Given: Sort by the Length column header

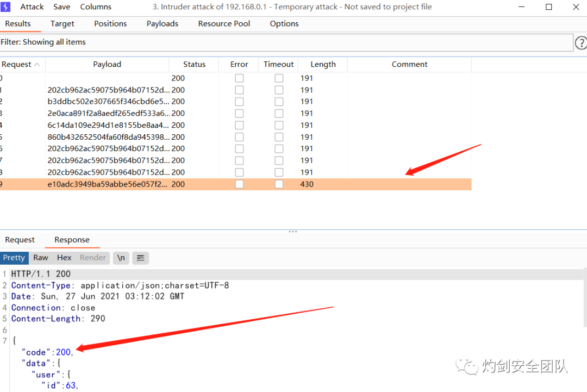Looking at the screenshot, I should [323, 64].
